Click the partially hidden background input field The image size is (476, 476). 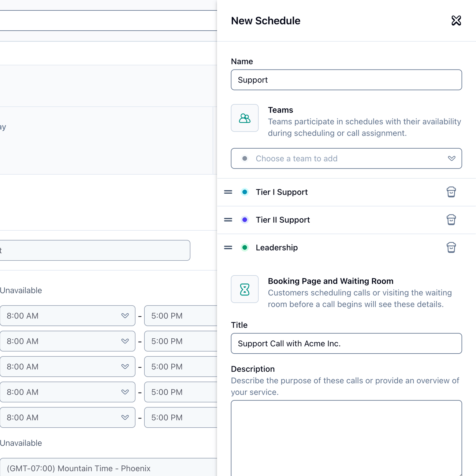(95, 250)
